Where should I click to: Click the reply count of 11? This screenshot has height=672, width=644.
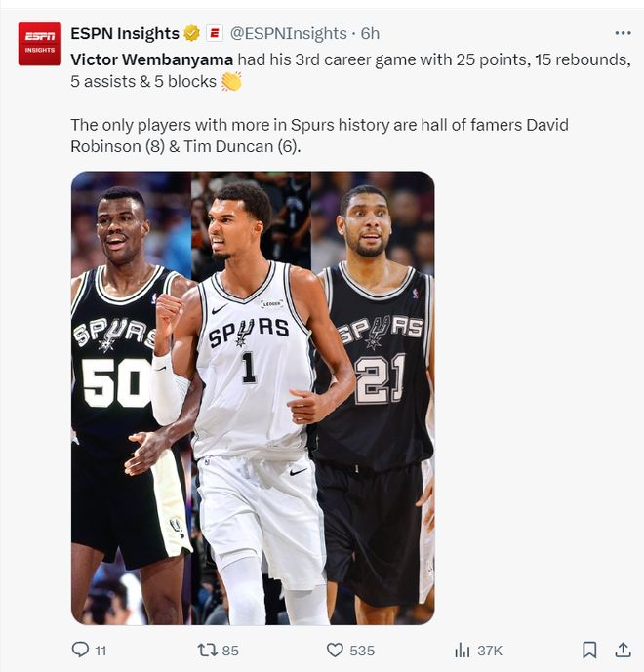pyautogui.click(x=101, y=651)
